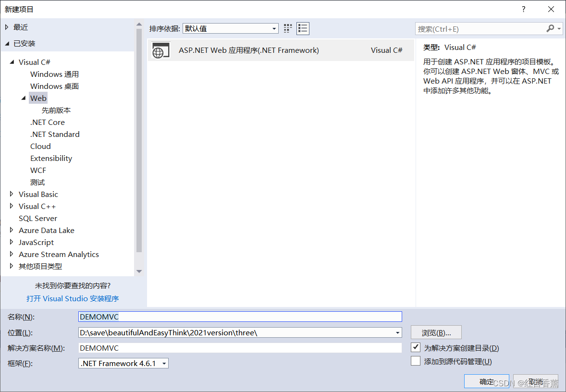Select SQL Server in the tree
Viewport: 566px width, 392px height.
coord(38,219)
